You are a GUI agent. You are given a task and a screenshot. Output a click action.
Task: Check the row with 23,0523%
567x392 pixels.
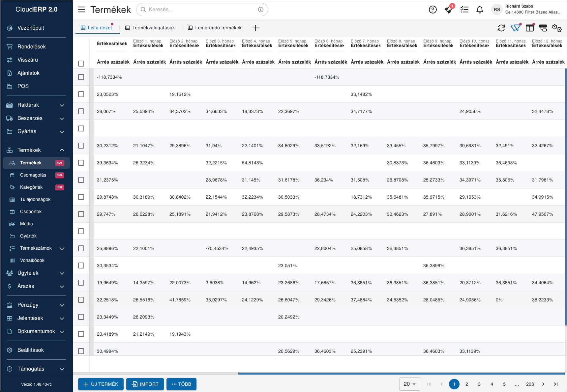pyautogui.click(x=81, y=94)
